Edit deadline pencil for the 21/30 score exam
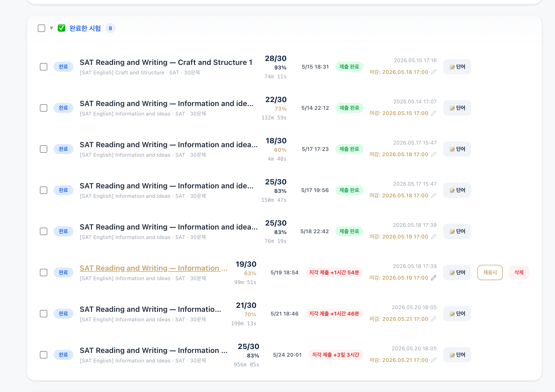Image resolution: width=555 pixels, height=392 pixels. coord(434,319)
